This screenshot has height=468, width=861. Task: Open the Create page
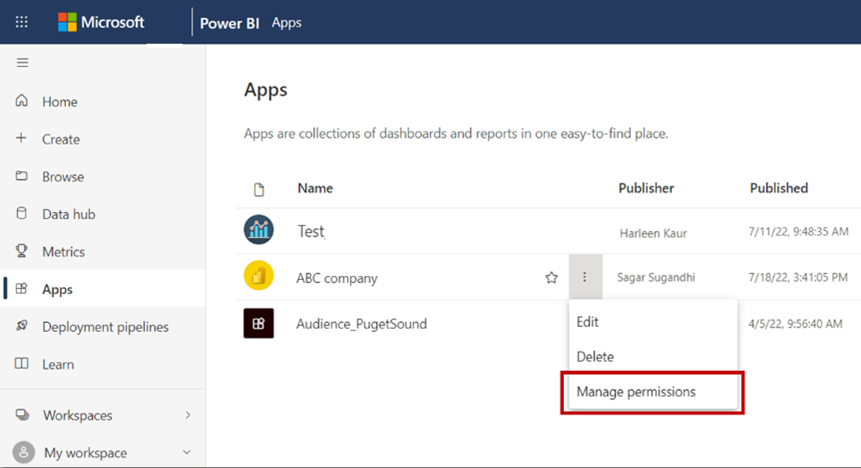(60, 139)
